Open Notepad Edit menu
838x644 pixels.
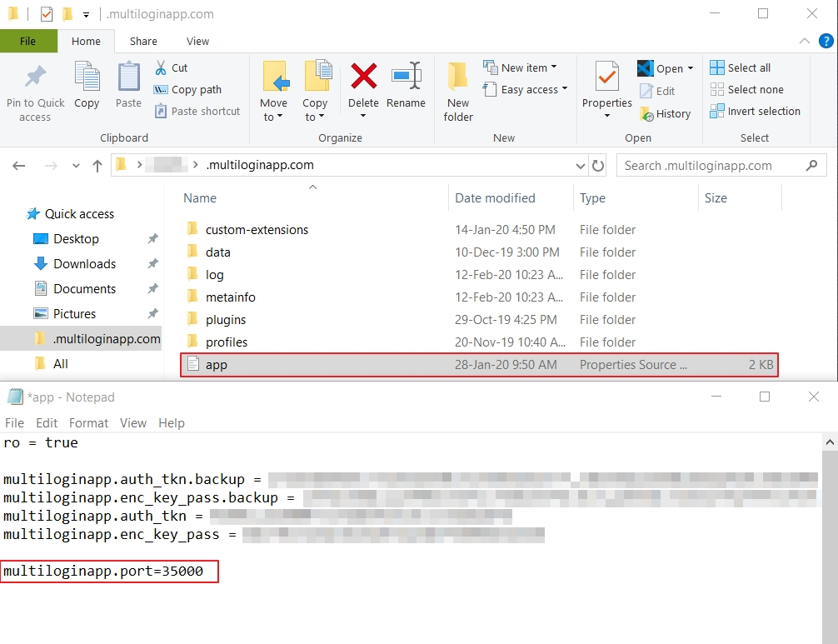[x=47, y=422]
